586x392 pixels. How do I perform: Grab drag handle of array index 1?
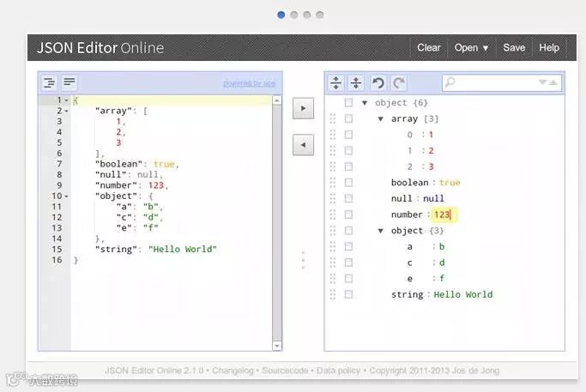coord(333,151)
